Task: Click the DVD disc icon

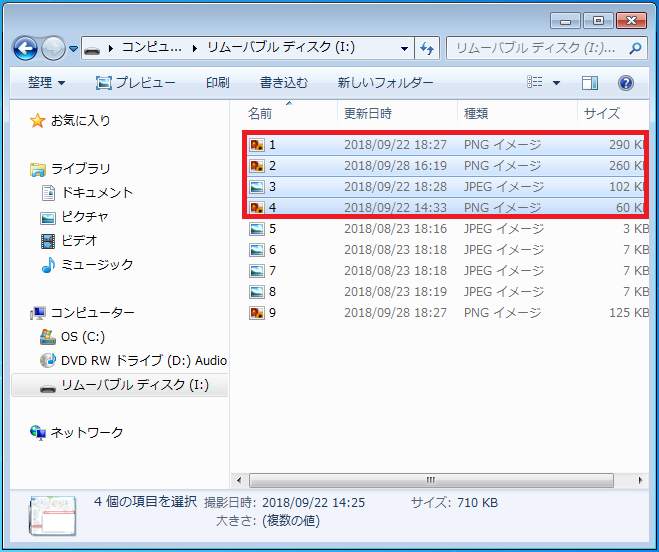Action: click(x=48, y=360)
